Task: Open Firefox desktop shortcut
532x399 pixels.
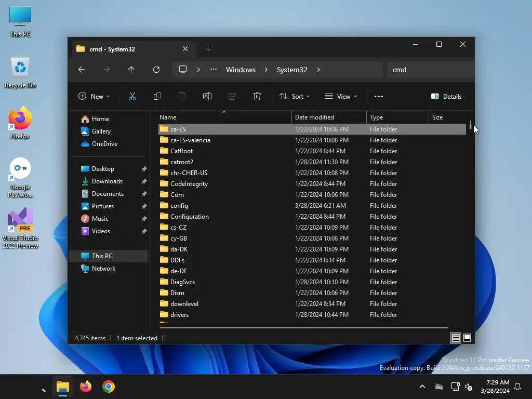Action: (20, 123)
